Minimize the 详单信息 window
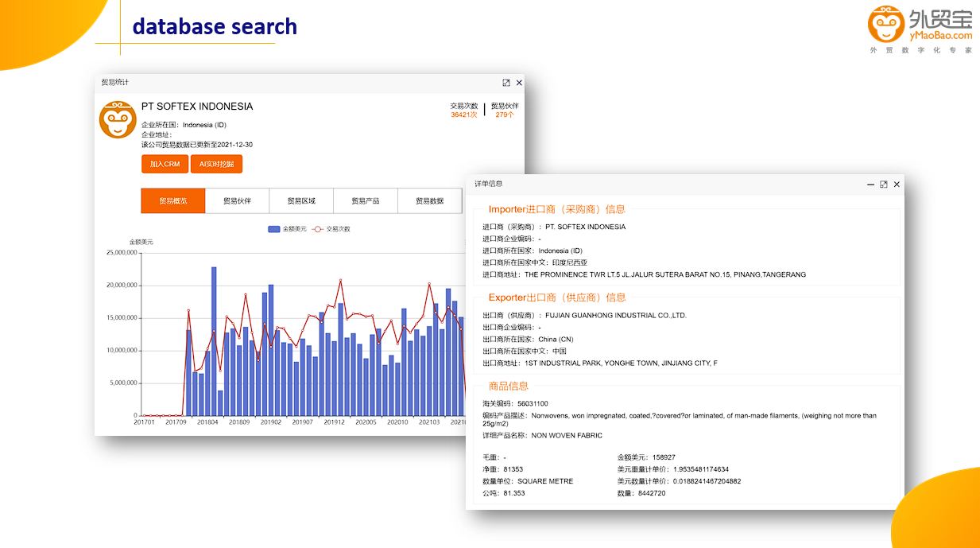 870,184
